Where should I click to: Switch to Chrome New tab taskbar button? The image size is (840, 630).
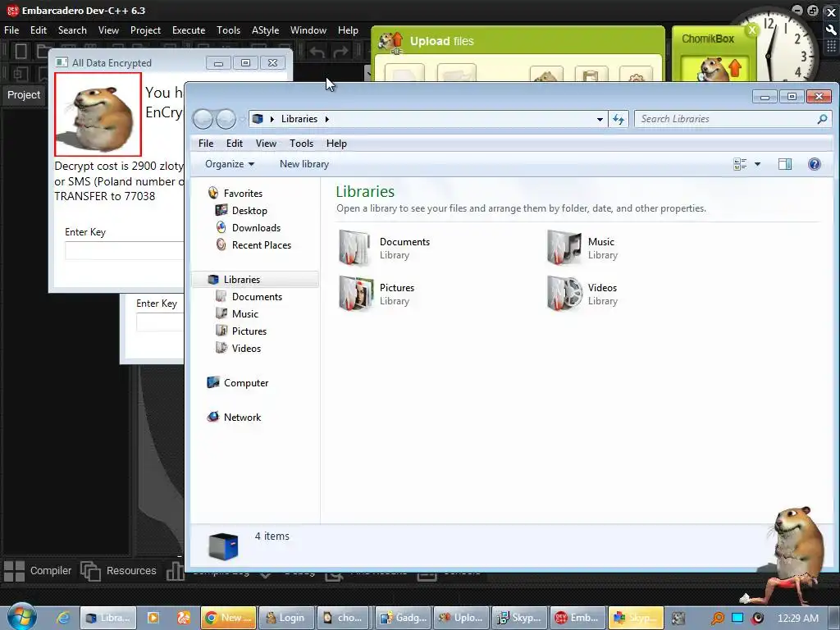click(229, 618)
